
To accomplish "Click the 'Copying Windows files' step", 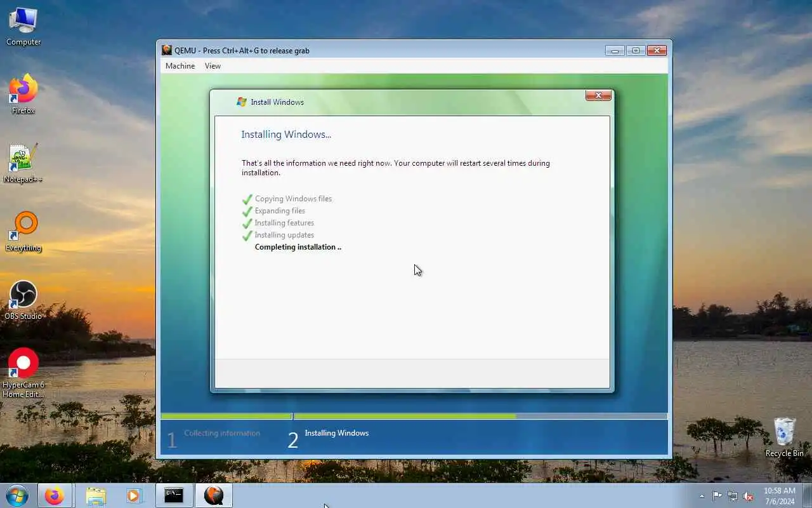I will point(293,199).
